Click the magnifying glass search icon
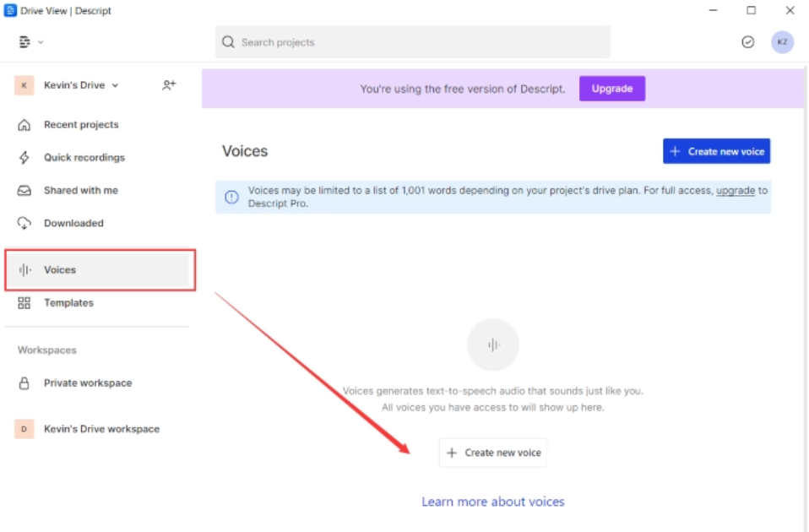Screen dimensions: 809x532 228,41
